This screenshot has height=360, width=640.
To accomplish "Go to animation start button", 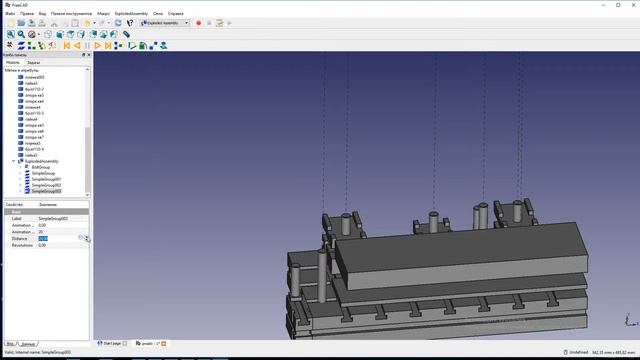I will coord(67,46).
